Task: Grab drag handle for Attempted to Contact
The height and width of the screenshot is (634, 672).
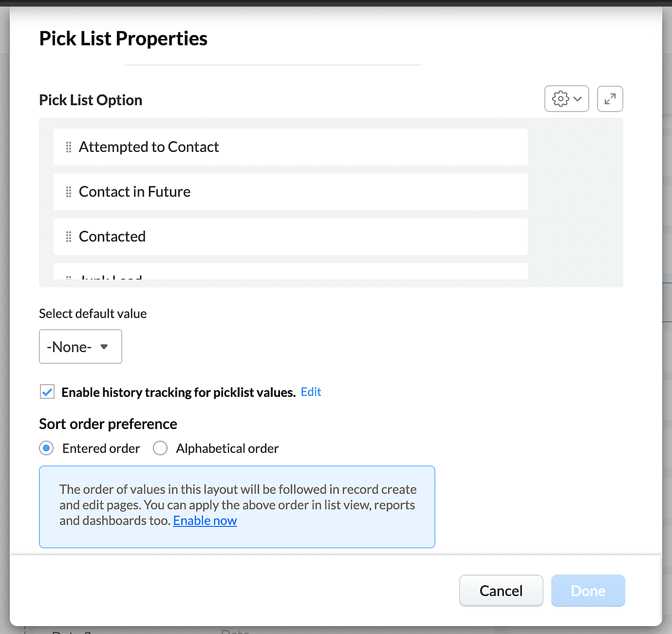Action: (69, 147)
